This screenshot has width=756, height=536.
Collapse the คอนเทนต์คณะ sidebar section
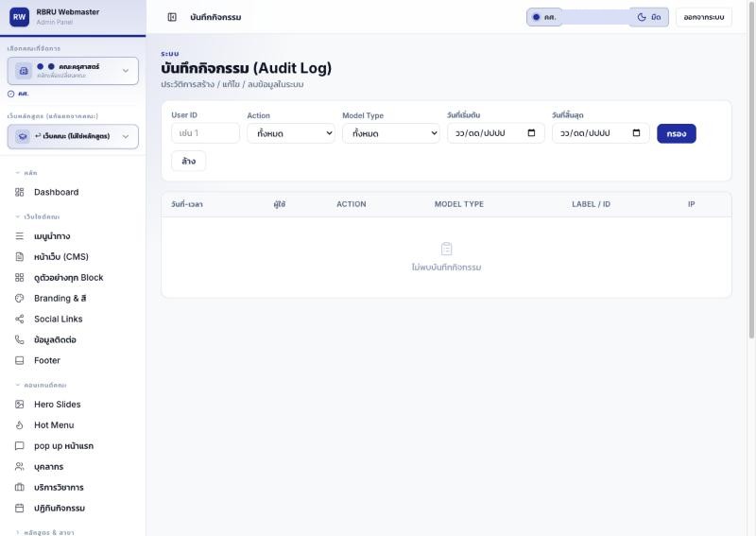tap(41, 385)
